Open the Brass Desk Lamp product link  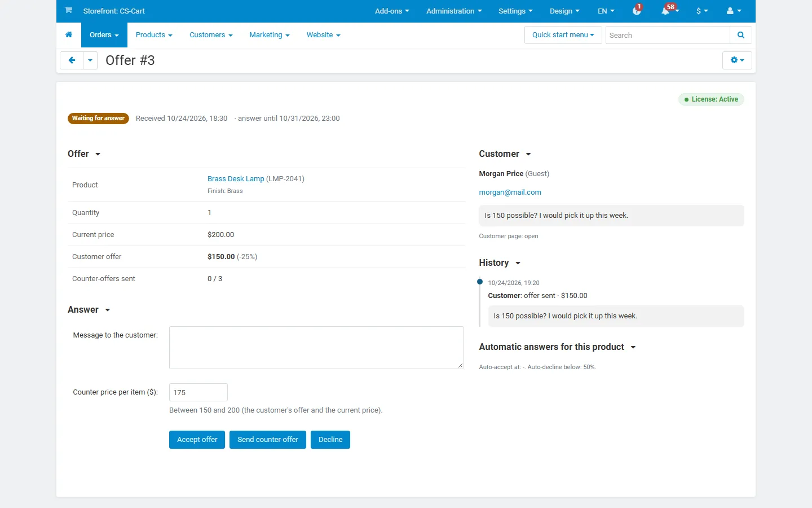pyautogui.click(x=236, y=179)
